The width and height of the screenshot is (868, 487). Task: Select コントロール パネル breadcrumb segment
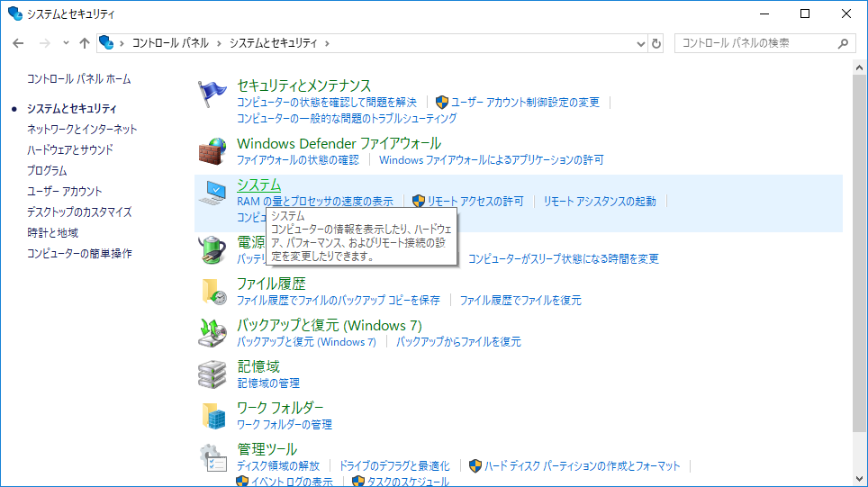coord(170,43)
